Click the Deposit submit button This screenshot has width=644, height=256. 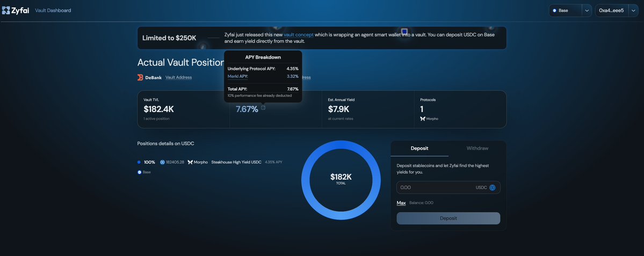(x=448, y=218)
